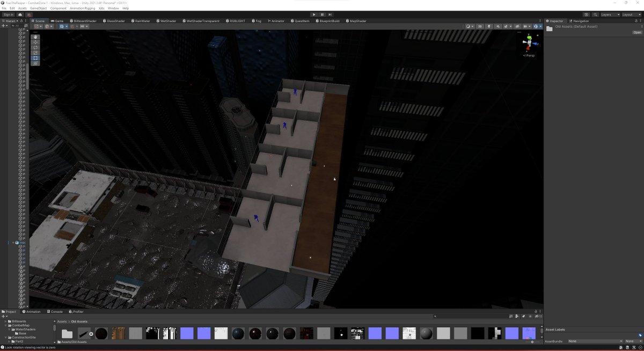This screenshot has width=644, height=351.
Task: Select the Move tool in the left toolbar
Action: coord(35,42)
